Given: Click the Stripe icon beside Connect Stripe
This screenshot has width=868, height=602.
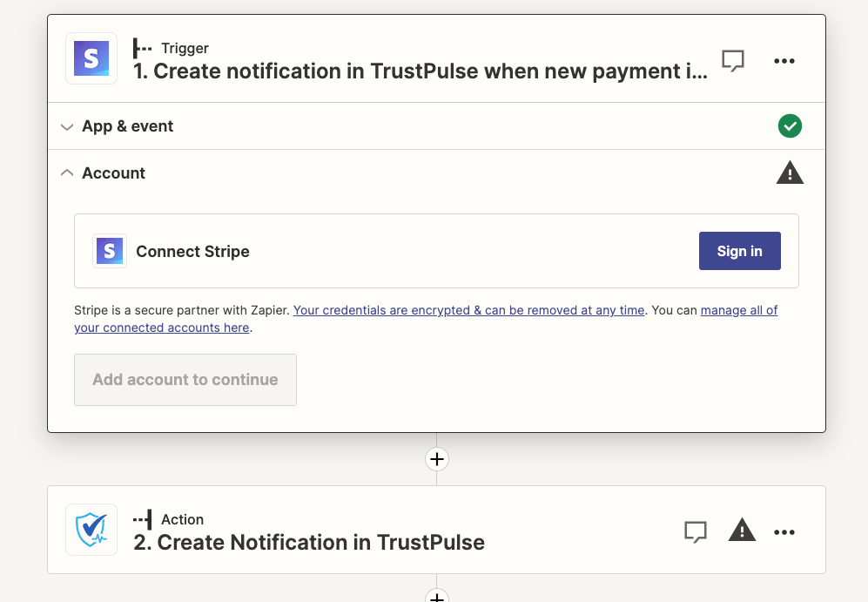Looking at the screenshot, I should click(x=110, y=251).
